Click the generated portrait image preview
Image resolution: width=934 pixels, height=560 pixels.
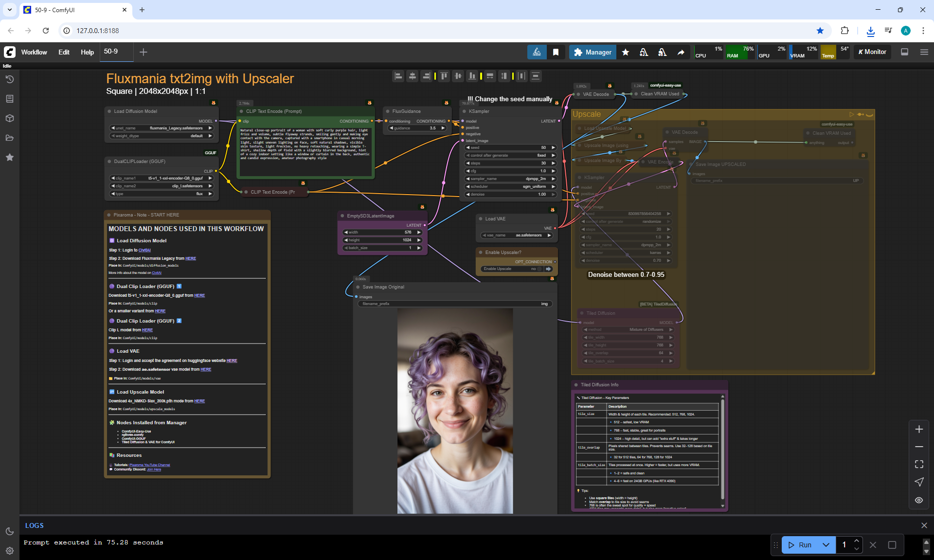(455, 411)
